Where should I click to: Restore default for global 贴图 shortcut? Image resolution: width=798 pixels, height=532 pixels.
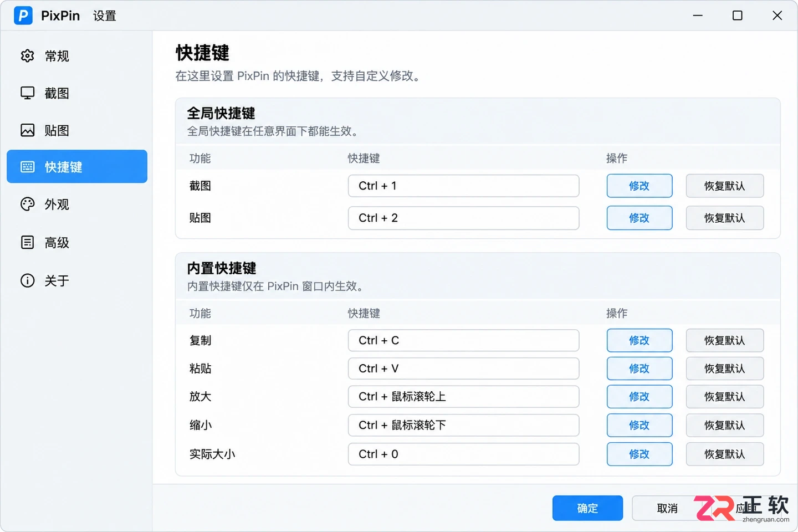coord(725,218)
